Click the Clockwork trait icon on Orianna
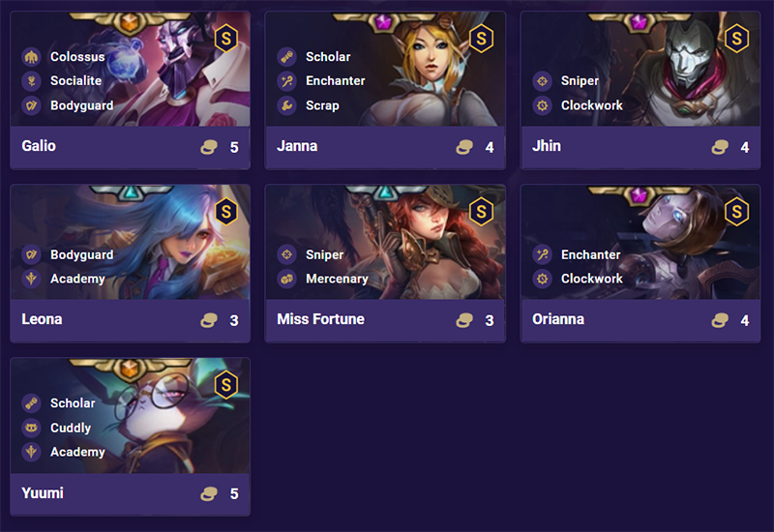The height and width of the screenshot is (532, 774). click(541, 279)
